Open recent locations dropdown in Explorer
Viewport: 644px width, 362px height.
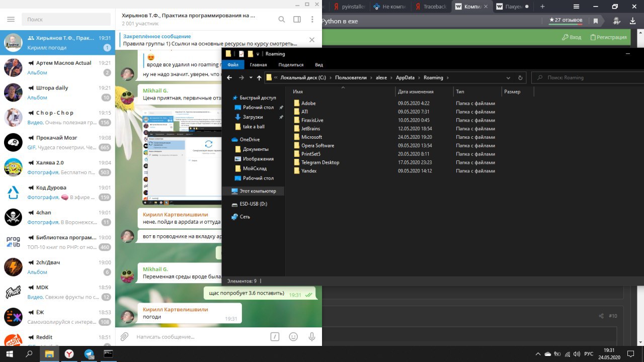251,77
